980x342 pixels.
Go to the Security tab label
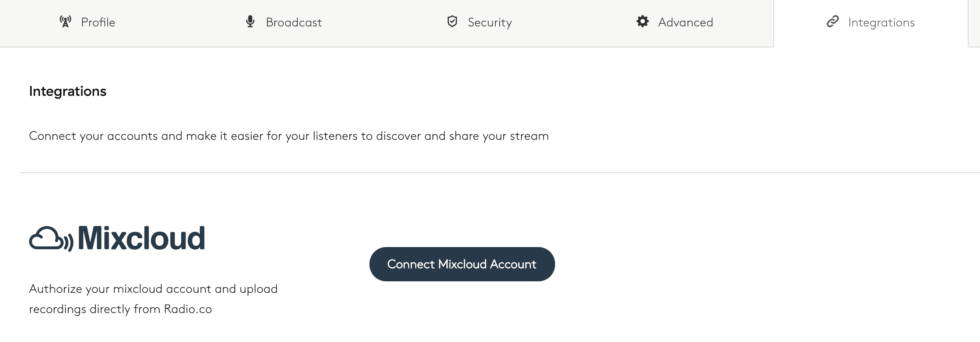490,22
